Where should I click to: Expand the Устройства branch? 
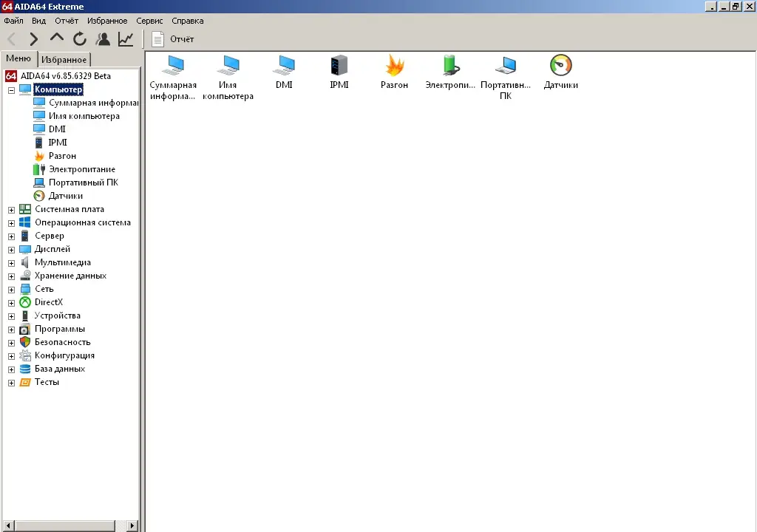pos(11,316)
